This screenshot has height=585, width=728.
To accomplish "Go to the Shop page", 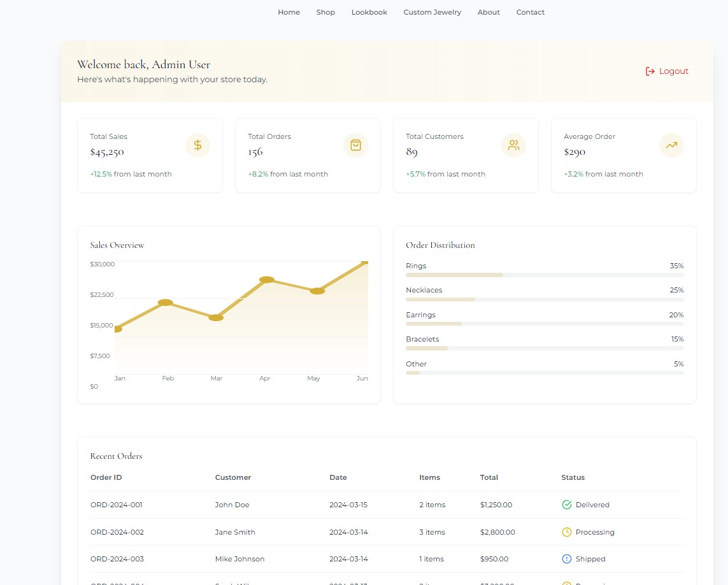I will coord(325,12).
